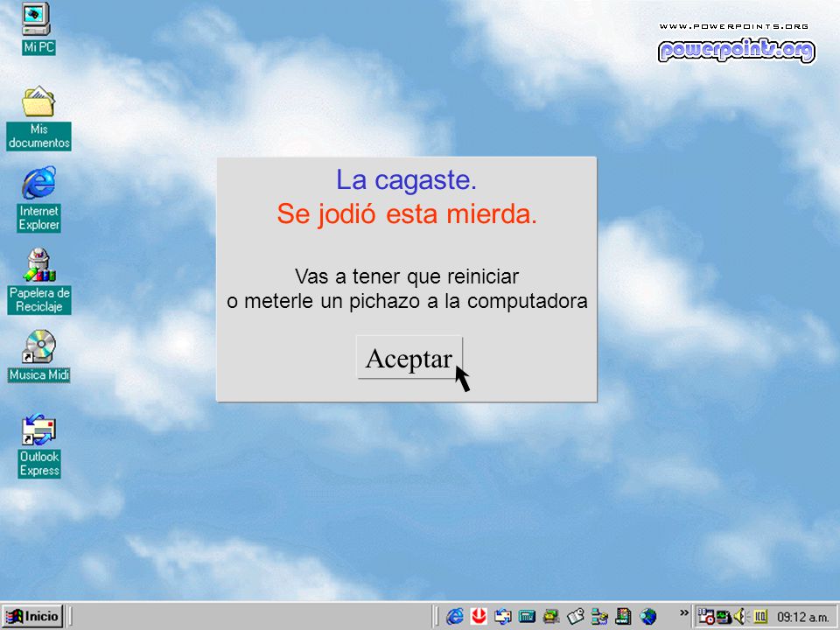Screen dimensions: 840x630
Task: Expand the quick launch overflow chevron
Action: tap(683, 612)
